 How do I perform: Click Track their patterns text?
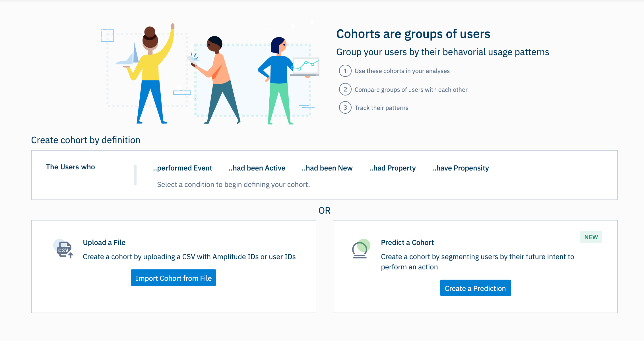(x=381, y=108)
